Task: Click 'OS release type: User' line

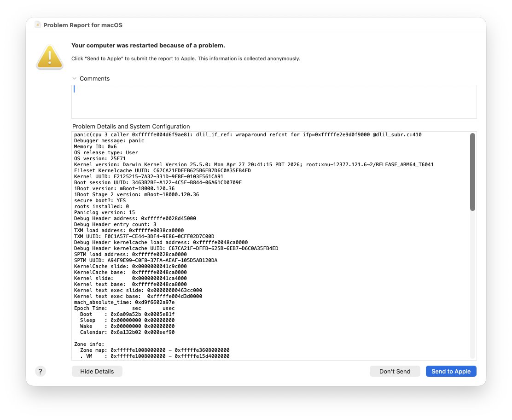Action: point(106,152)
